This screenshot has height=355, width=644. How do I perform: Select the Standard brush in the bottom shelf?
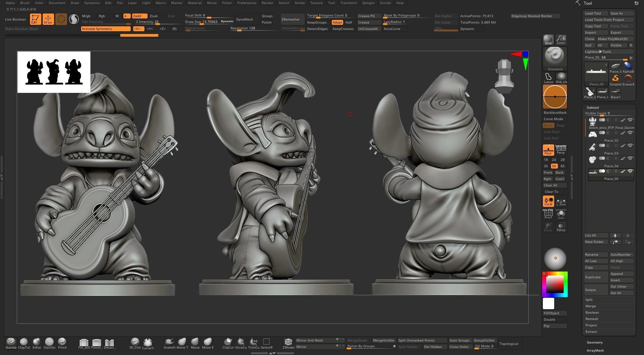[11, 343]
